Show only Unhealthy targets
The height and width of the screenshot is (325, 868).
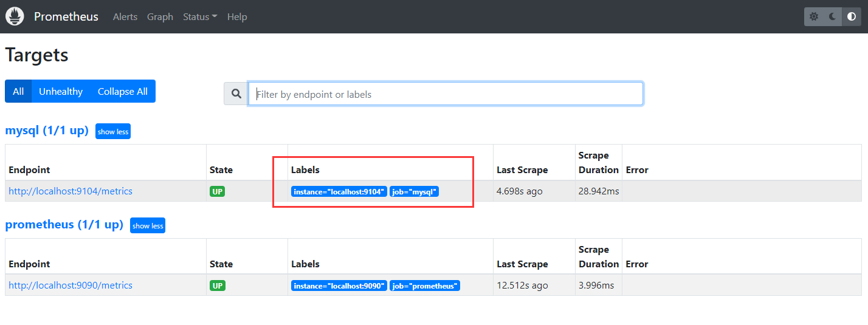coord(61,91)
